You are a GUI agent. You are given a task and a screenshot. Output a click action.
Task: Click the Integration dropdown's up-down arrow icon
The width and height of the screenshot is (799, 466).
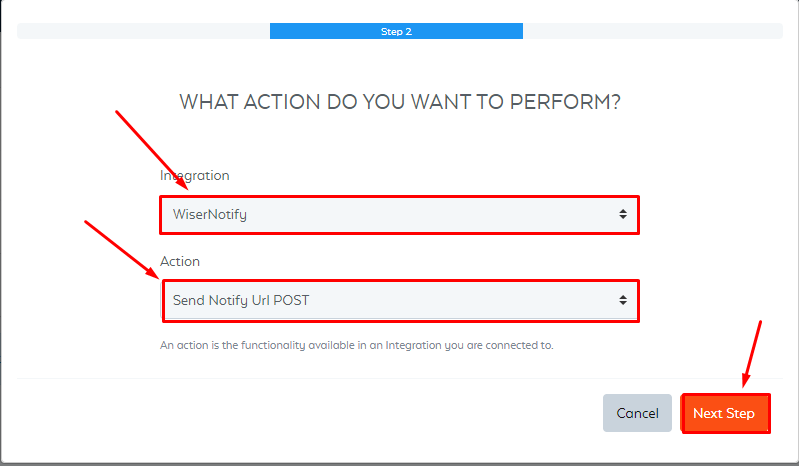coord(622,214)
